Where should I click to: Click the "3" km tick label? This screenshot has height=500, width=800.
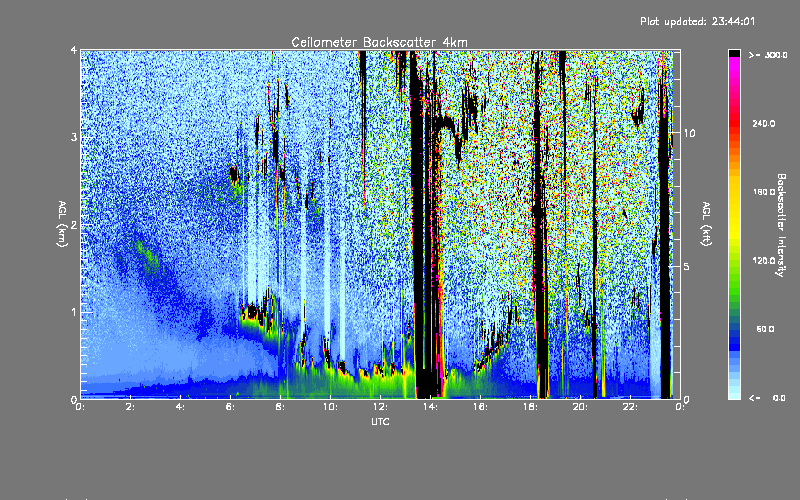(74, 137)
